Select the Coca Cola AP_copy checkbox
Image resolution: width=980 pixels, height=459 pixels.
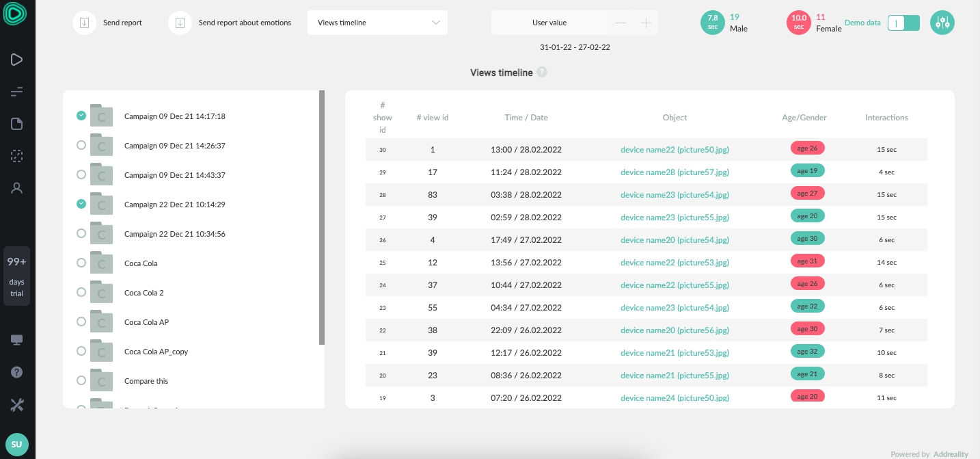pos(81,351)
